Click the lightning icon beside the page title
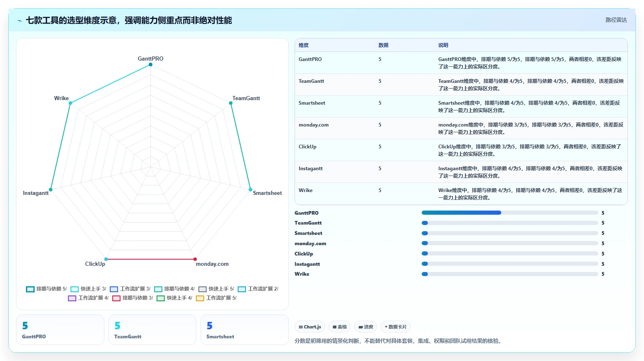This screenshot has width=644, height=361. click(20, 21)
